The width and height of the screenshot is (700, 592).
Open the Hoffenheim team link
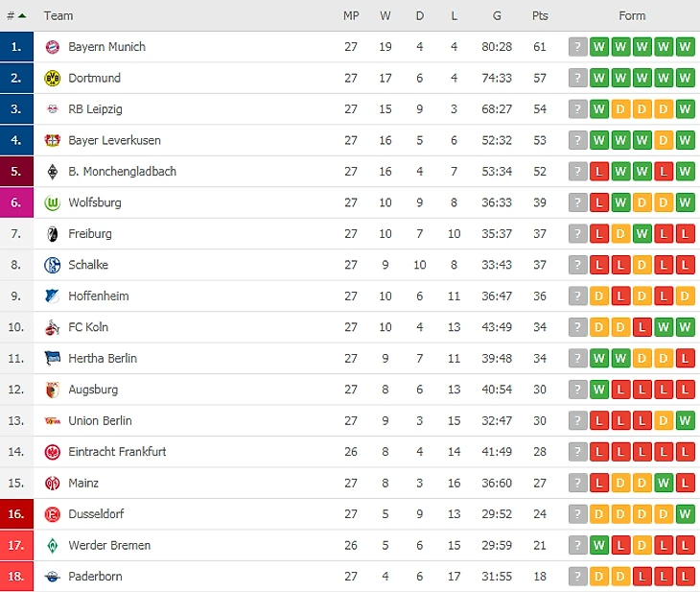point(98,296)
